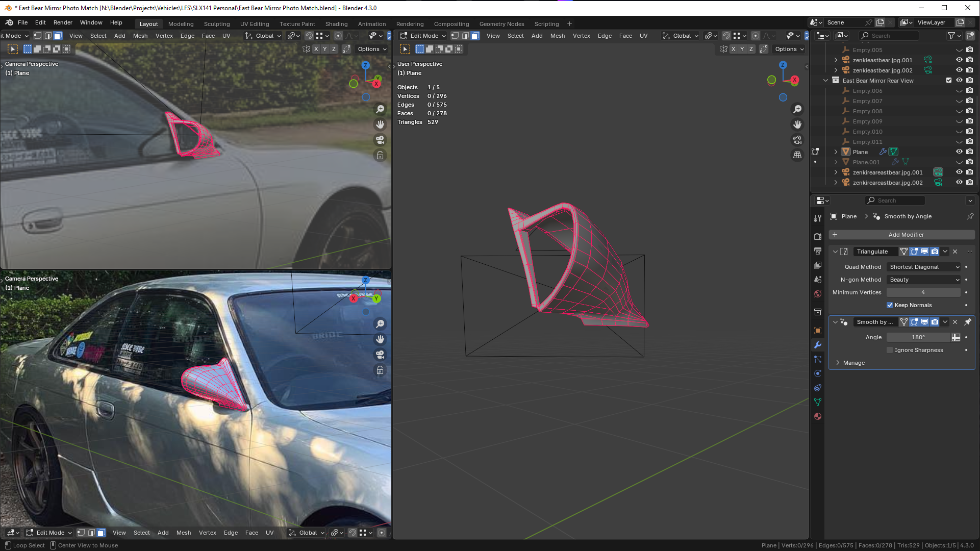Open Options in the right viewport header

789,49
